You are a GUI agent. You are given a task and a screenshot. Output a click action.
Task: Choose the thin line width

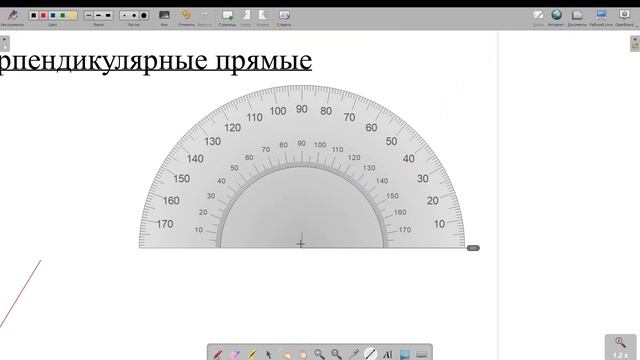click(x=89, y=16)
